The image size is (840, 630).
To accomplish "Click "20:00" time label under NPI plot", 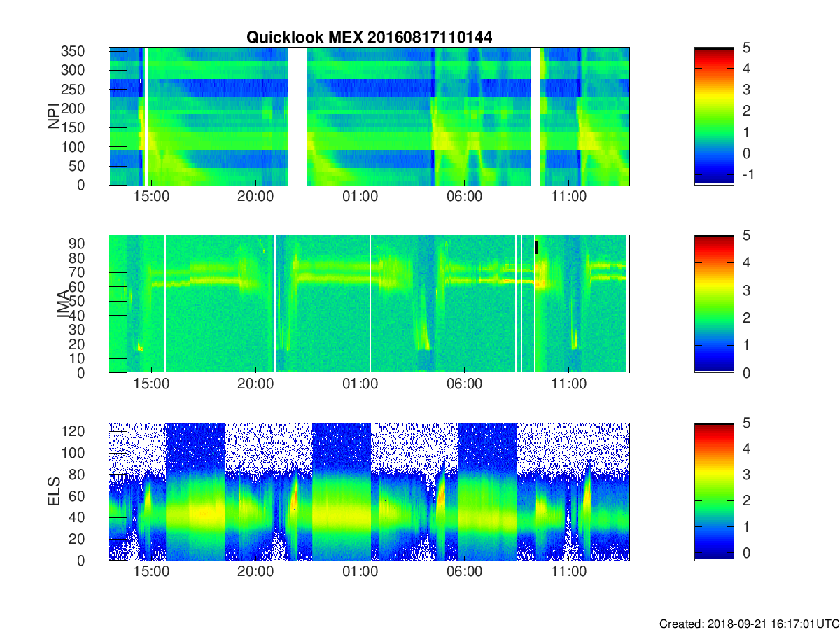I will (x=255, y=197).
